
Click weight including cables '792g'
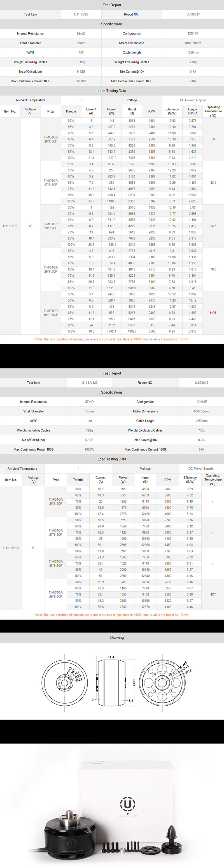[x=90, y=430]
